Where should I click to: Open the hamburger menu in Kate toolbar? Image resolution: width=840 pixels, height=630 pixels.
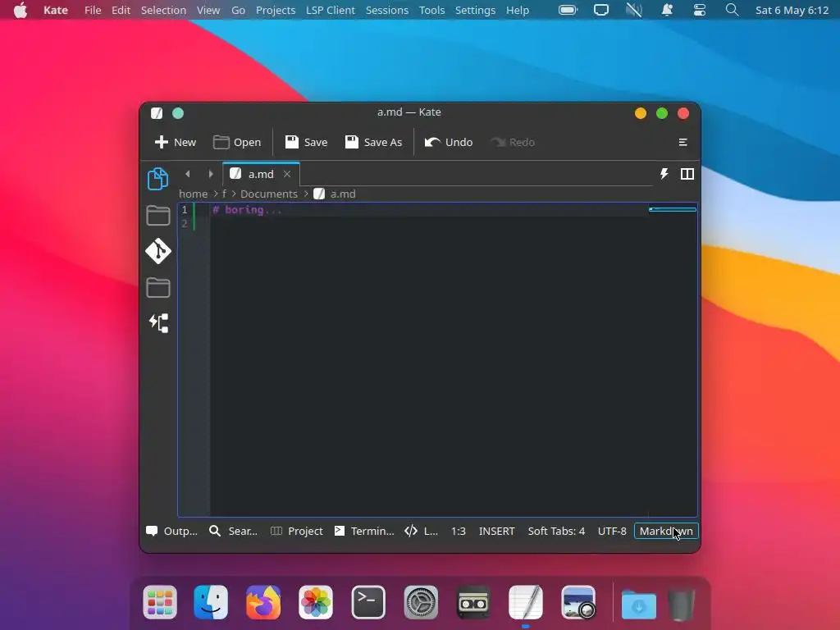tap(682, 142)
